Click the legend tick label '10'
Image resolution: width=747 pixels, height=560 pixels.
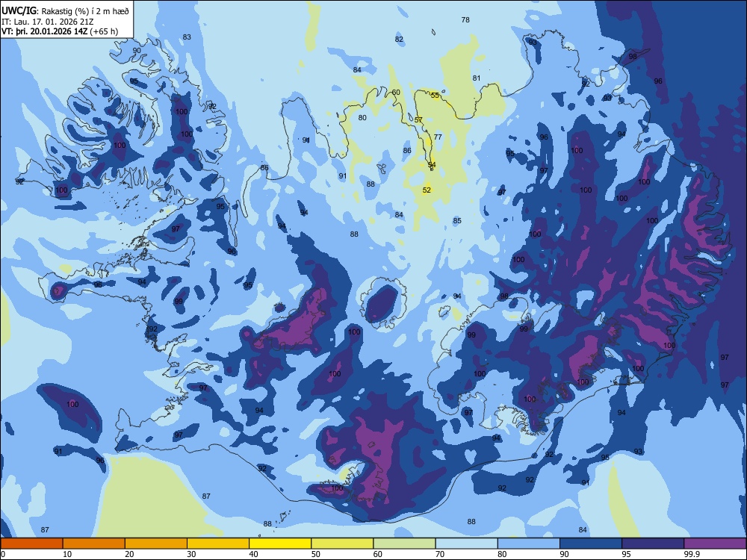(x=67, y=554)
